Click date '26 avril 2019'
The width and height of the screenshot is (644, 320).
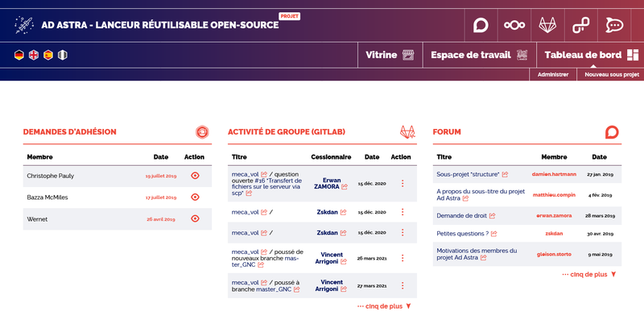click(x=161, y=219)
